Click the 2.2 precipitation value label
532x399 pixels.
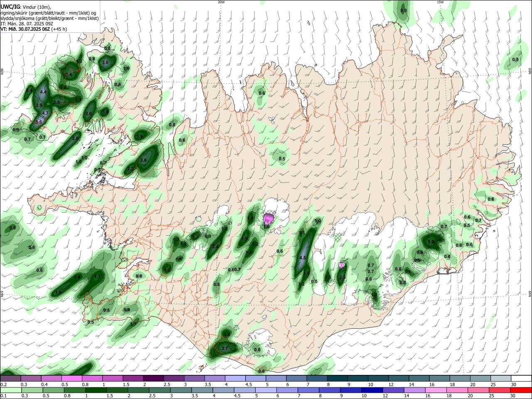(131, 169)
